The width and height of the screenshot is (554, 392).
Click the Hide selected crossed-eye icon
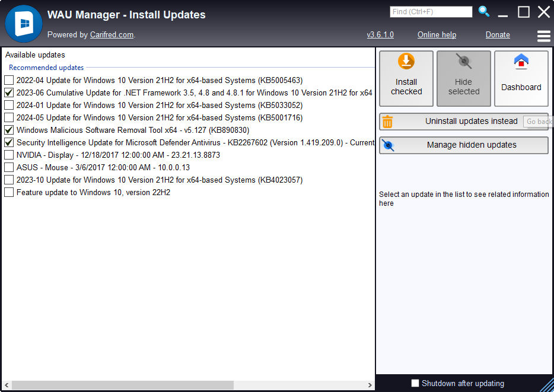[464, 62]
